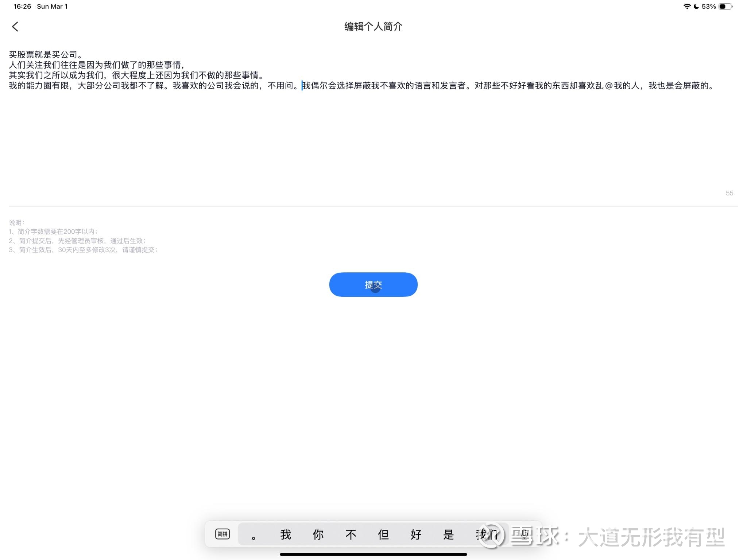The image size is (747, 560).
Task: Click the Do Not Disturb moon icon
Action: (696, 7)
